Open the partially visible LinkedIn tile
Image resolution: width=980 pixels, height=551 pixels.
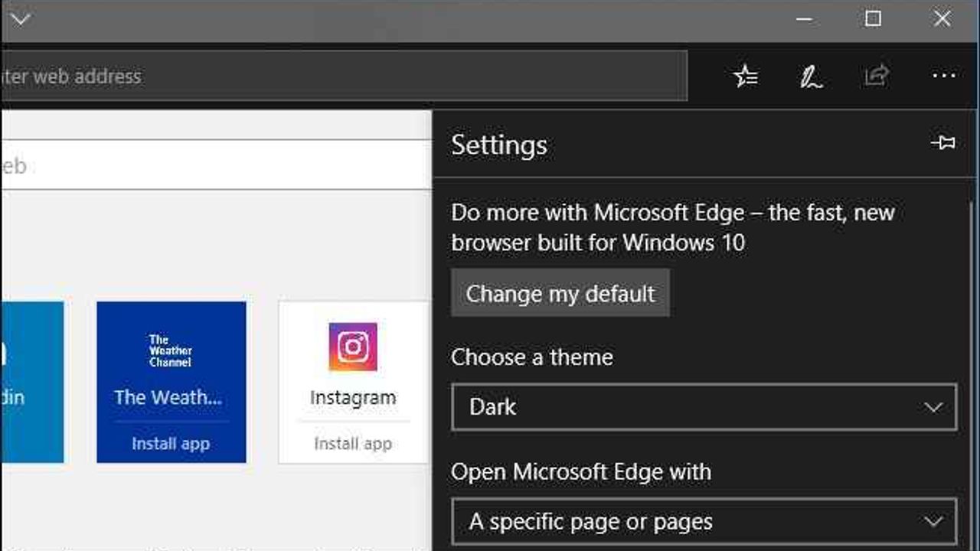pyautogui.click(x=32, y=383)
